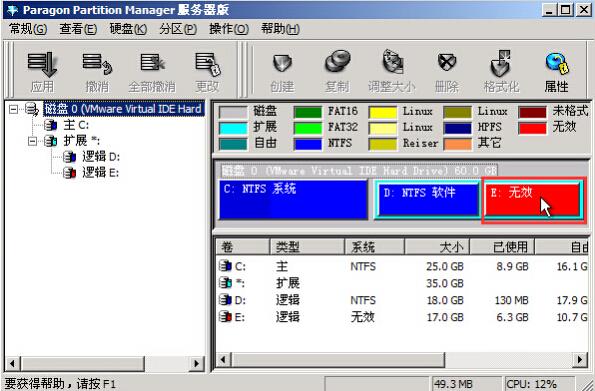
Task: Click the disk icon beside 磁盘 0 in tree
Action: [32, 109]
